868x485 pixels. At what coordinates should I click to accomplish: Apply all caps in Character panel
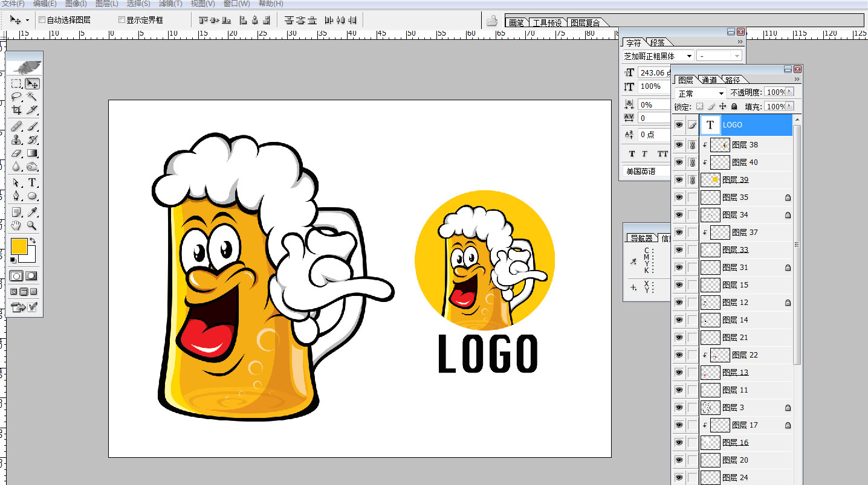pyautogui.click(x=662, y=154)
